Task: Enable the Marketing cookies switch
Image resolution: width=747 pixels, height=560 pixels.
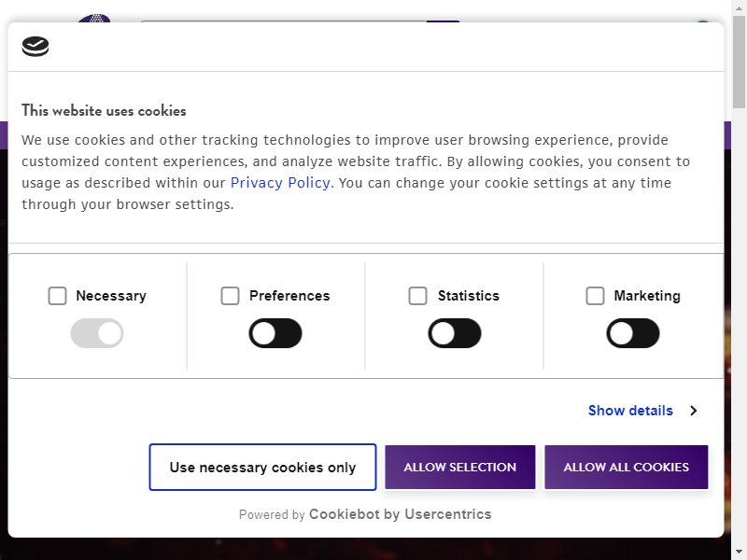Action: [633, 333]
